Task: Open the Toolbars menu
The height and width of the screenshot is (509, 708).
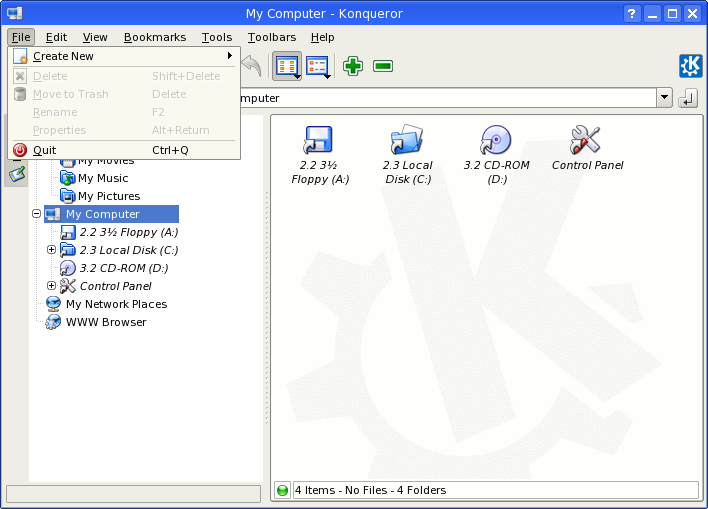Action: 272,37
